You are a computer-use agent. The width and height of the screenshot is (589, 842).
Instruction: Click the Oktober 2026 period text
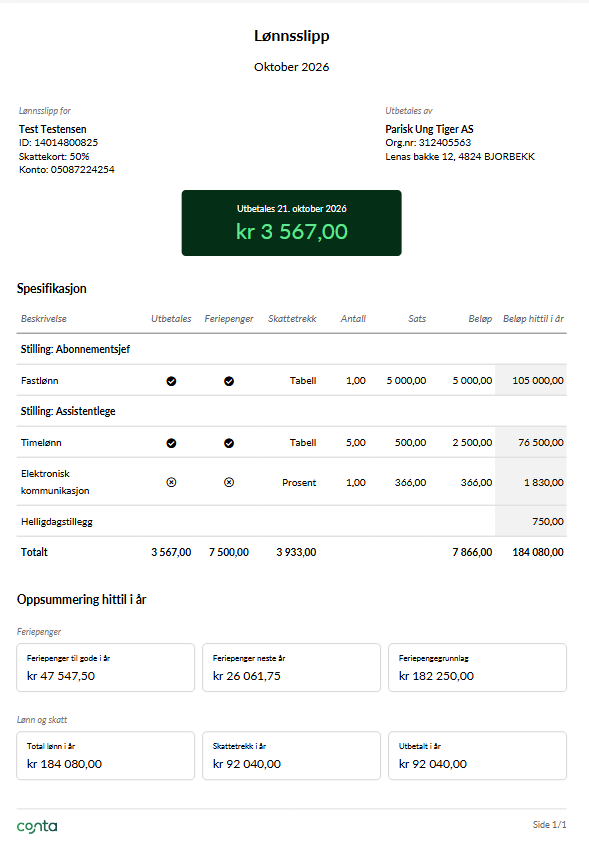point(292,67)
